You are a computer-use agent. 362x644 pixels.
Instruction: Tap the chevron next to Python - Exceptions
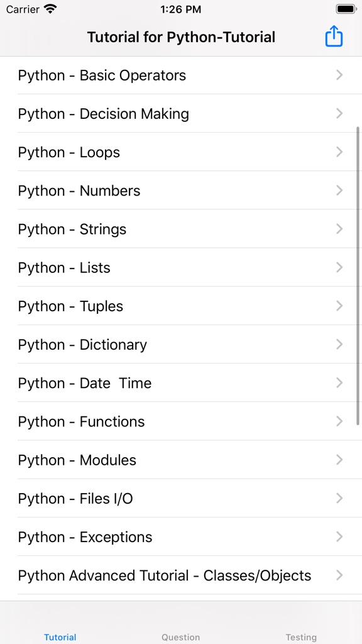click(339, 536)
